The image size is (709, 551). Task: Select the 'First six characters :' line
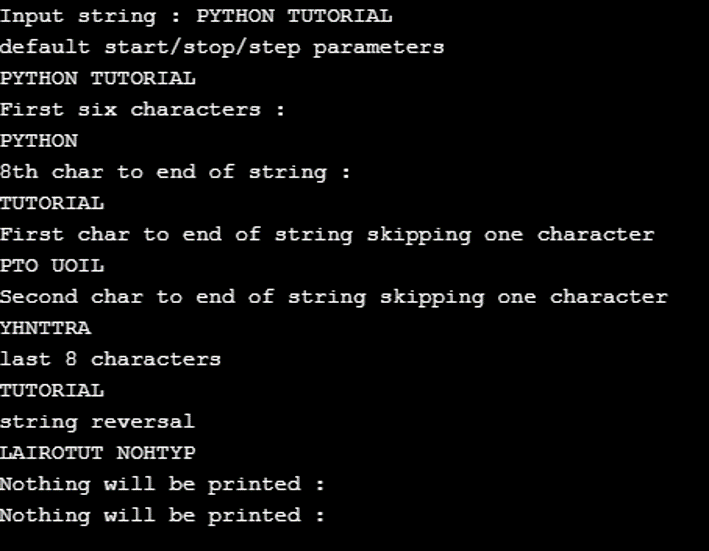pyautogui.click(x=142, y=109)
